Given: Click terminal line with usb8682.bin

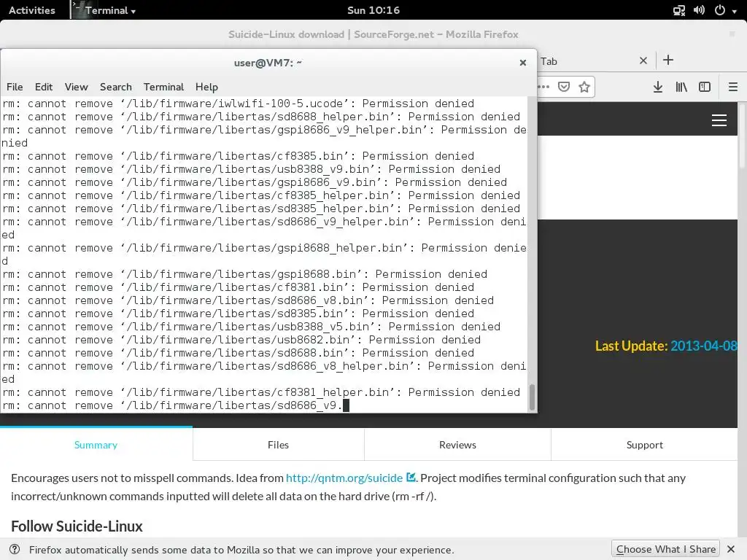Looking at the screenshot, I should click(241, 340).
